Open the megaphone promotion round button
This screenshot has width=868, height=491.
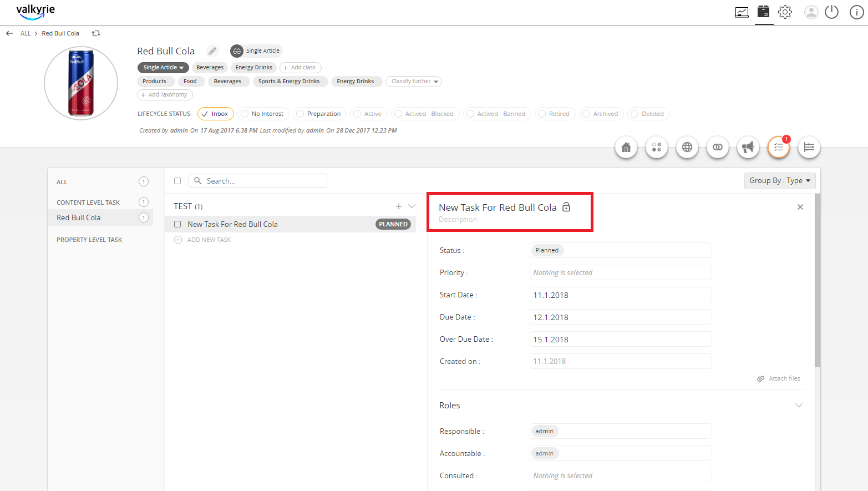coord(748,147)
